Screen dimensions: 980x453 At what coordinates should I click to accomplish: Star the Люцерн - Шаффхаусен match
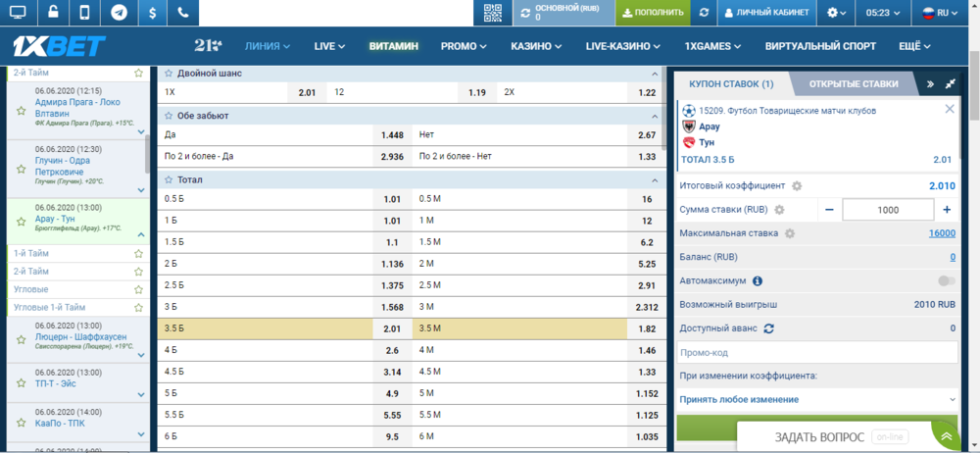pos(21,339)
